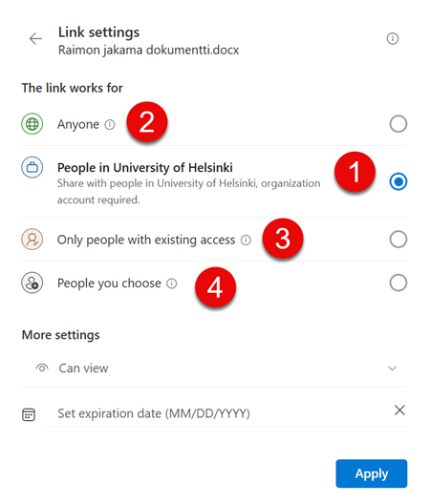Image resolution: width=430 pixels, height=504 pixels.
Task: Open the info icon beside Link settings
Action: [393, 38]
